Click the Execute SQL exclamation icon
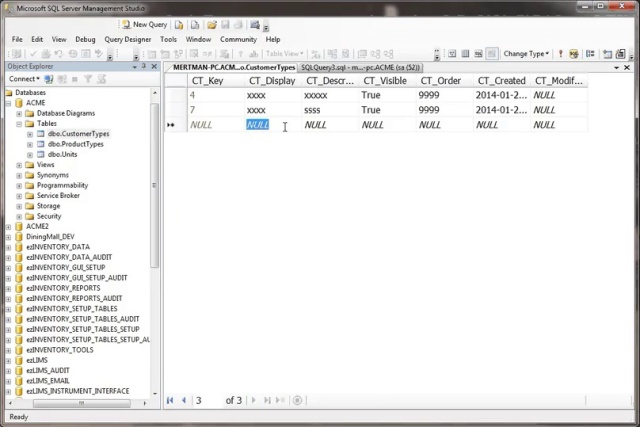Viewport: 640px width, 427px height. pos(560,53)
